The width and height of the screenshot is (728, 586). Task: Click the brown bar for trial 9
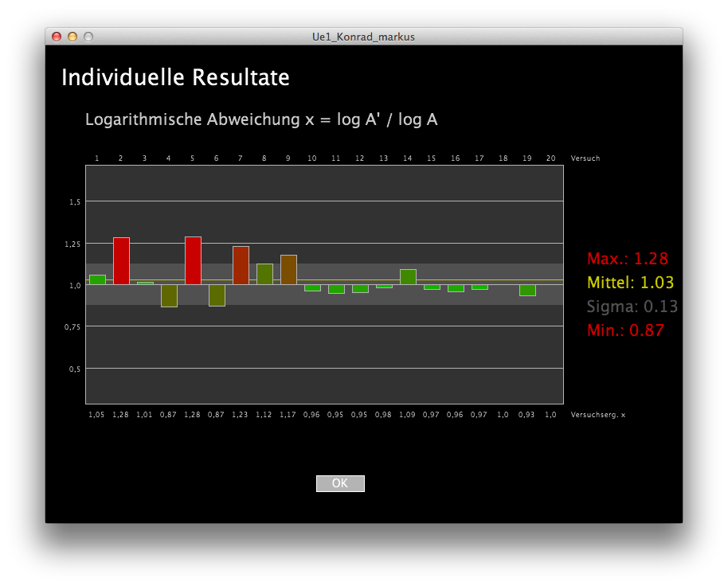pos(288,269)
